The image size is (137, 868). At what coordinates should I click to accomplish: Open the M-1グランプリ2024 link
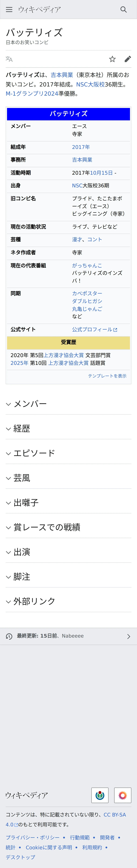click(x=32, y=93)
